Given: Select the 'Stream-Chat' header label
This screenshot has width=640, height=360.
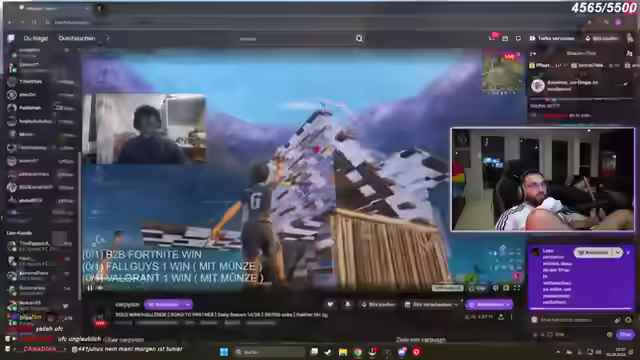Looking at the screenshot, I should click(x=581, y=53).
